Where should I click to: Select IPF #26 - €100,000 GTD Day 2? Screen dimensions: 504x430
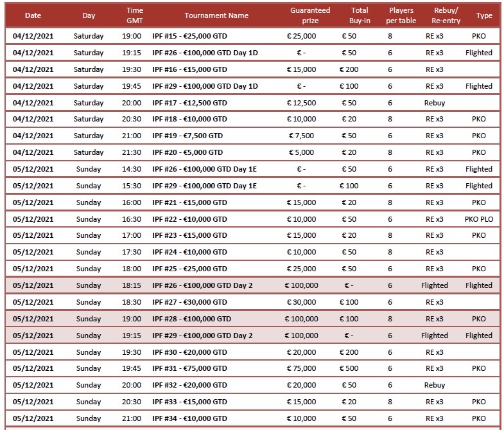pyautogui.click(x=202, y=286)
